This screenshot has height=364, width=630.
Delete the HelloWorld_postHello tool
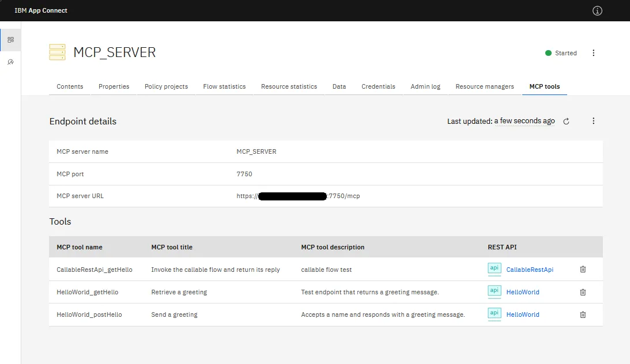point(583,314)
